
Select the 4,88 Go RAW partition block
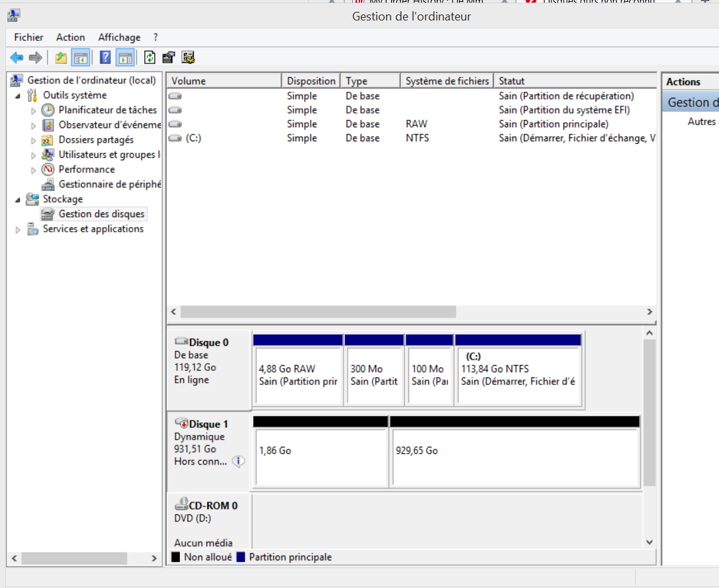tap(297, 371)
